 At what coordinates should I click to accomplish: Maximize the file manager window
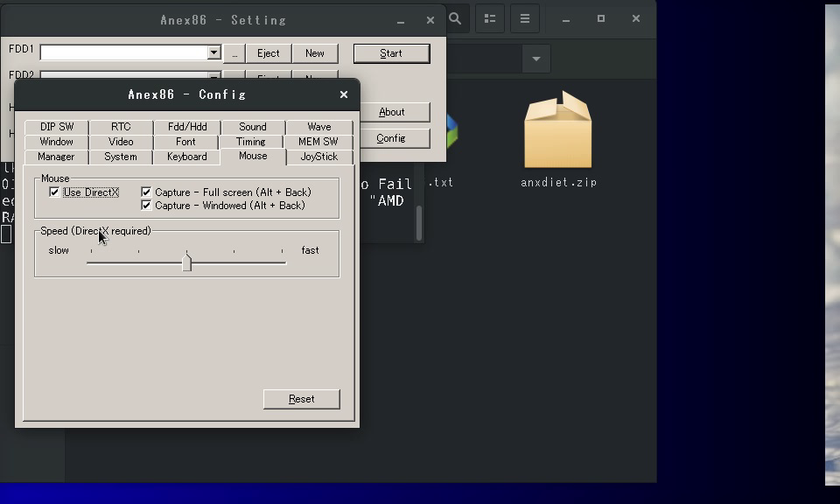point(601,18)
